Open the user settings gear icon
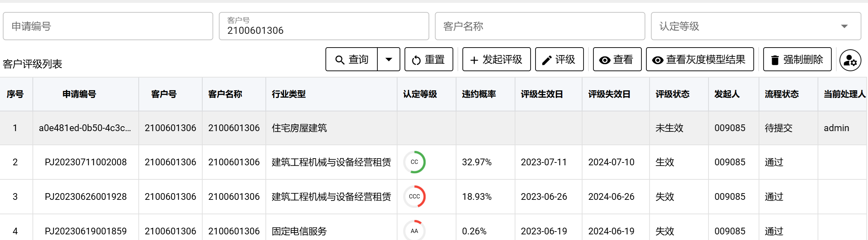Image resolution: width=868 pixels, height=240 pixels. pyautogui.click(x=850, y=60)
